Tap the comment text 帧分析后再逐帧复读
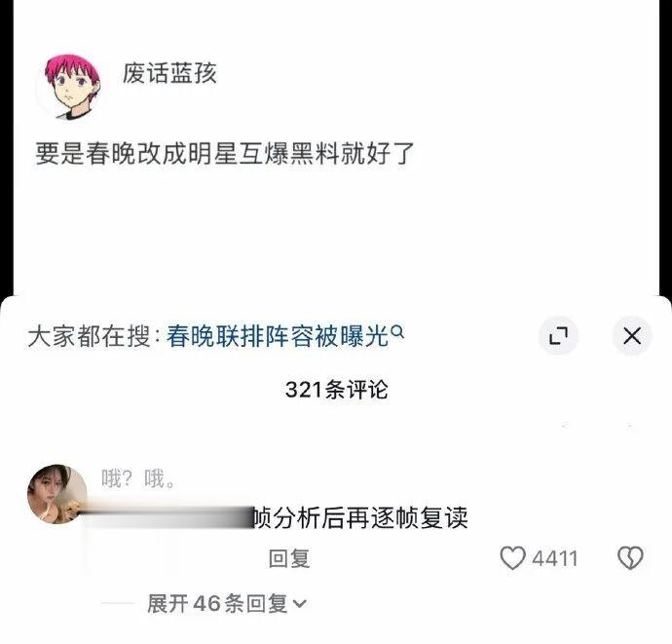 360,517
